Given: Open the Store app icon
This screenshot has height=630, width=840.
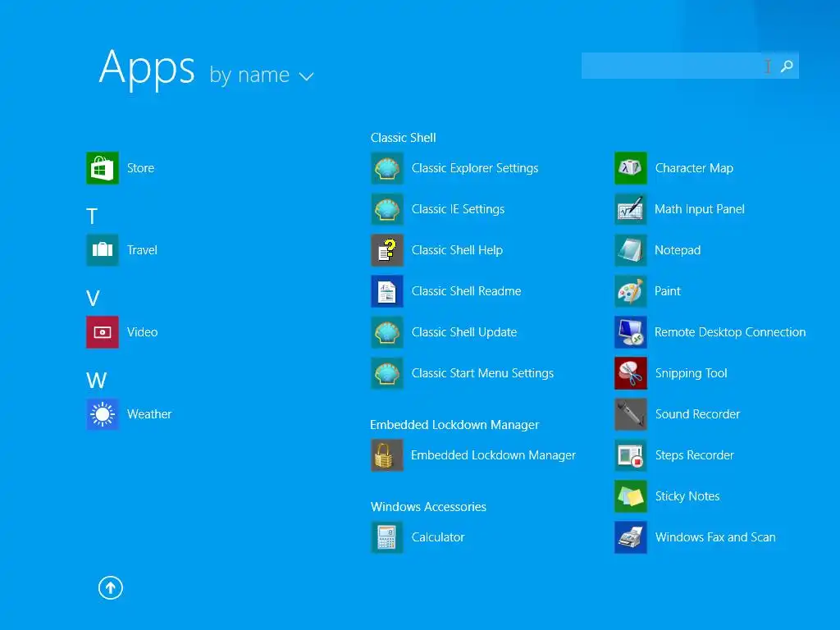Looking at the screenshot, I should coord(103,167).
